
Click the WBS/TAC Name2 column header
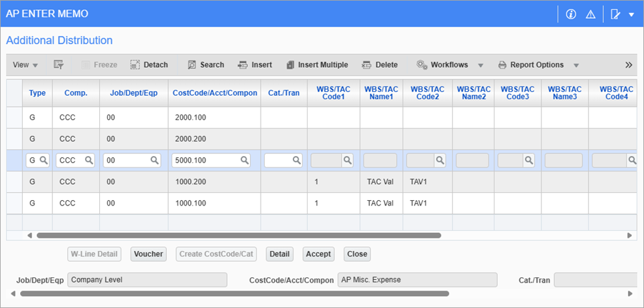(474, 93)
